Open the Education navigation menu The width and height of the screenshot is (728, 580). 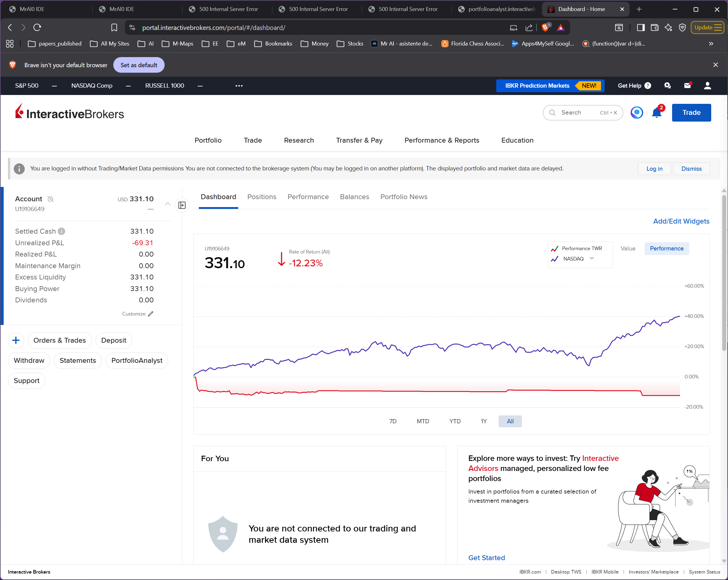tap(517, 140)
